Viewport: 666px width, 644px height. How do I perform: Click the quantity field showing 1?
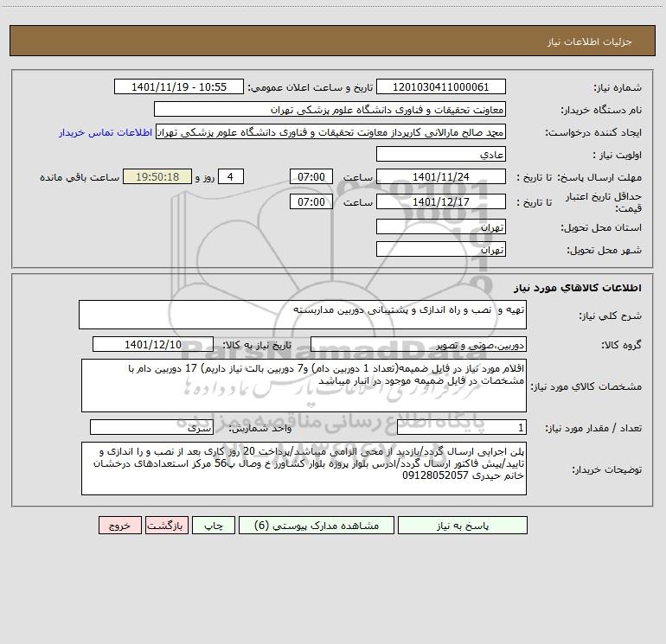pyautogui.click(x=462, y=427)
